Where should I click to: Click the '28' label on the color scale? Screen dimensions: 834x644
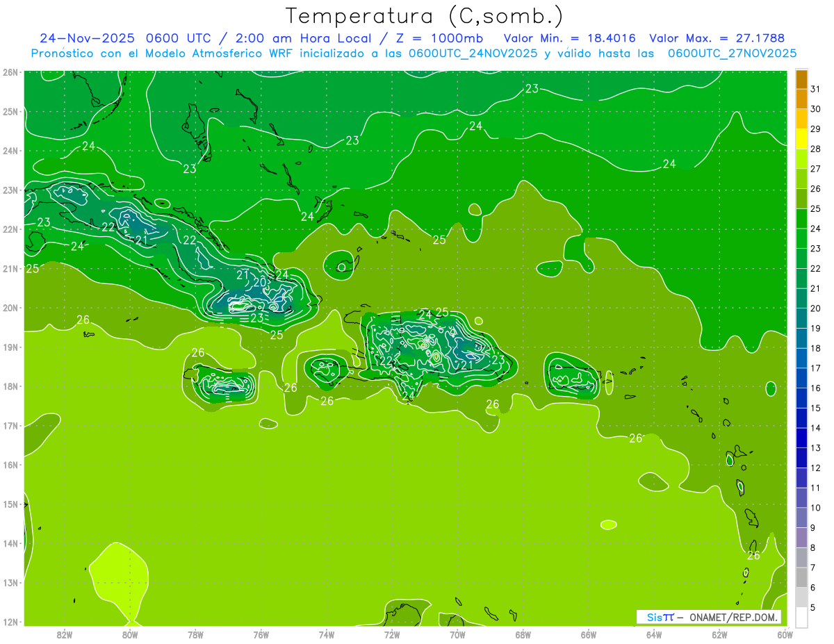(x=816, y=149)
